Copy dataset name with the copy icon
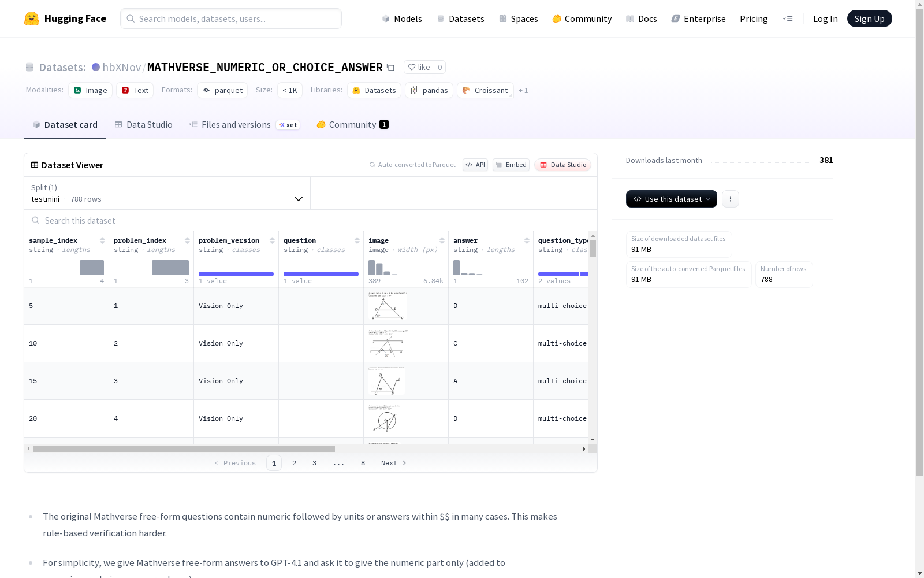The image size is (924, 578). click(x=390, y=67)
